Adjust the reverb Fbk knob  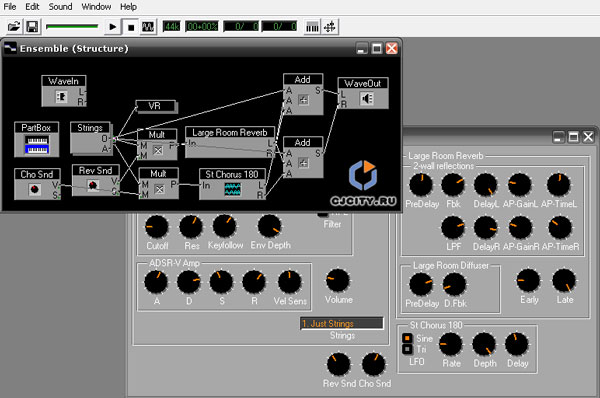click(x=453, y=185)
